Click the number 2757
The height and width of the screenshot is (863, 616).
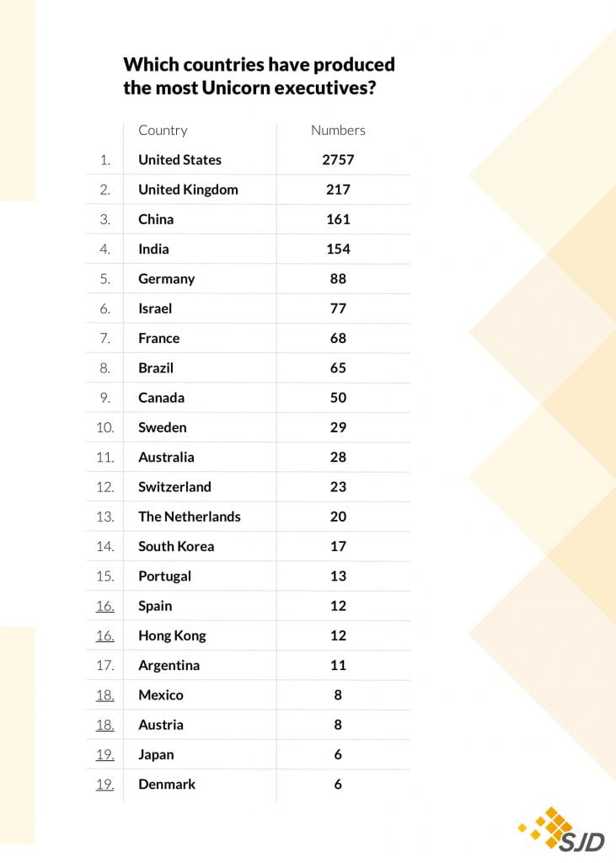(x=338, y=159)
